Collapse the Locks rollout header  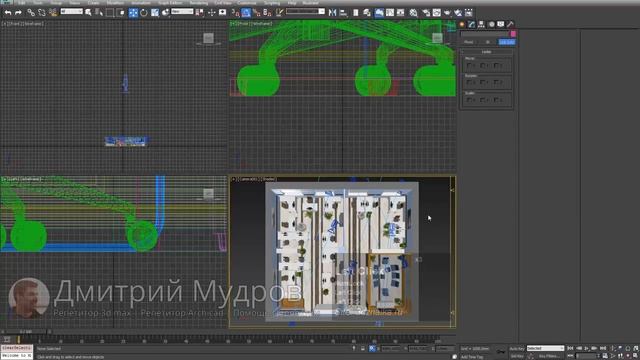(x=487, y=52)
